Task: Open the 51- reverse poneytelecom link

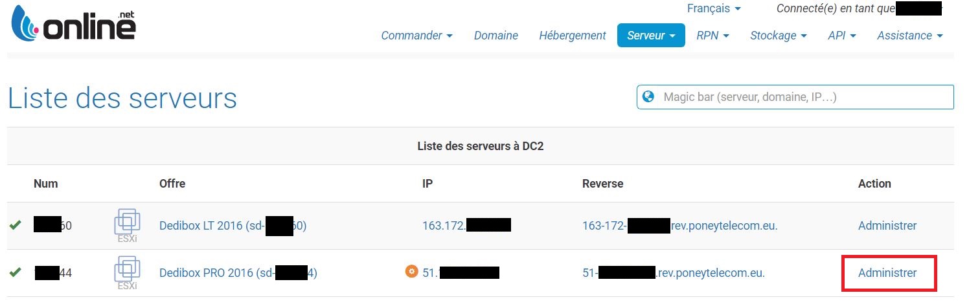Action: pos(674,273)
